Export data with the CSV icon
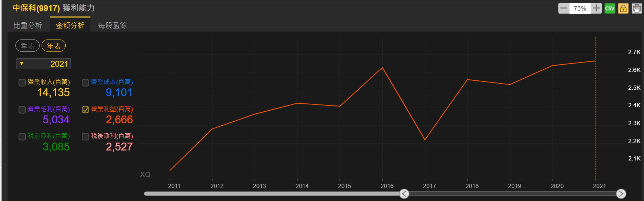The image size is (644, 201). (x=610, y=8)
